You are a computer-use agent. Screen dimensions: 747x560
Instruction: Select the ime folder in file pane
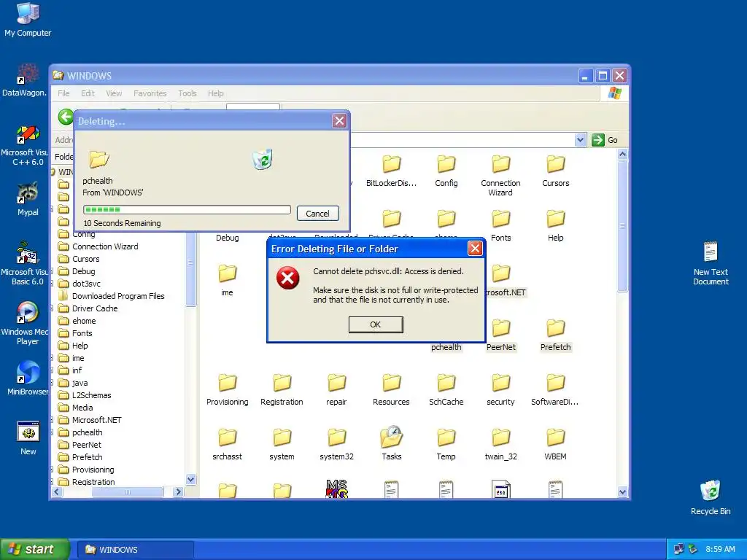[228, 274]
